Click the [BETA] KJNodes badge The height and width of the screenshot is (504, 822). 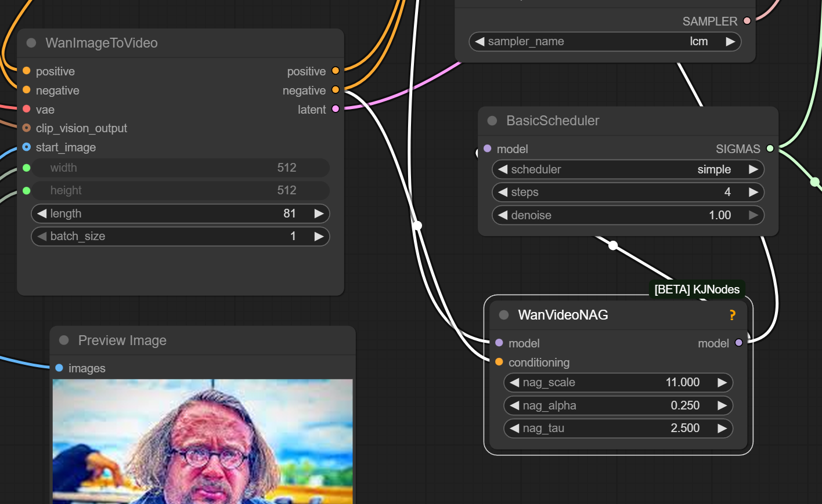(697, 289)
